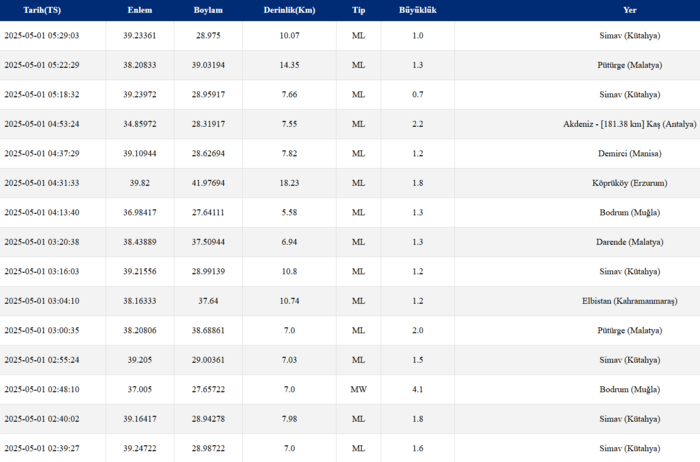Click the Derinlik(Km) column header
700x462 pixels.
click(289, 10)
